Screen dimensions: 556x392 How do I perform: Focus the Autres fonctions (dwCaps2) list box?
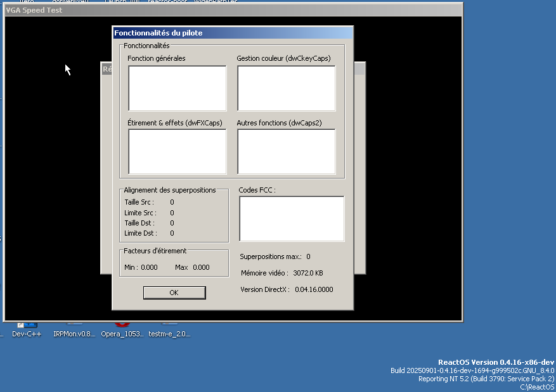pyautogui.click(x=286, y=151)
